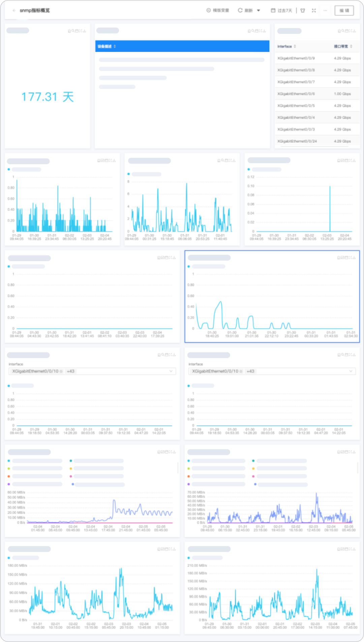Download data from the 177.31 天 uptime panel
The width and height of the screenshot is (364, 642).
tap(85, 31)
